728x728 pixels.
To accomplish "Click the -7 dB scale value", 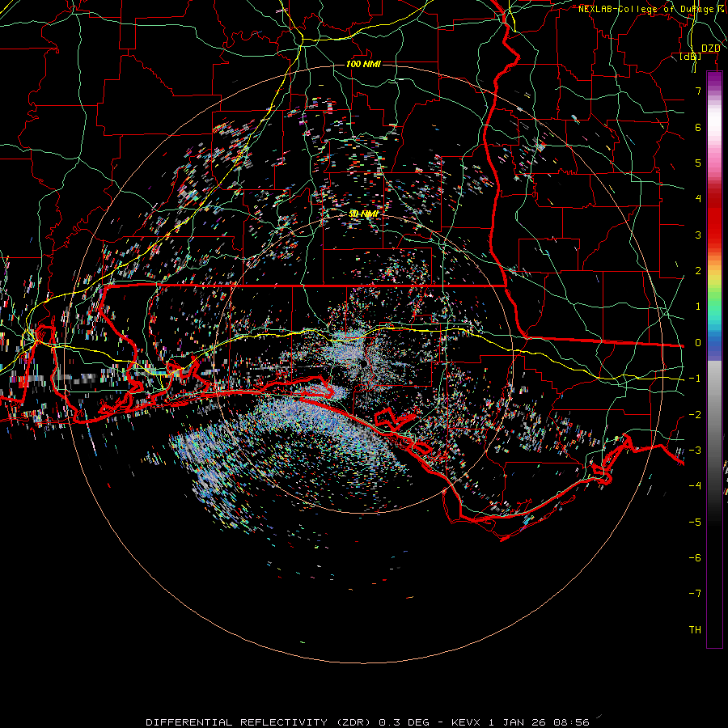I will [x=695, y=594].
